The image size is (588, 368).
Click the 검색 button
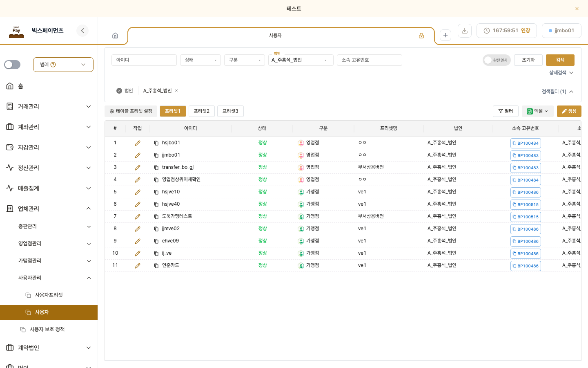pyautogui.click(x=560, y=60)
